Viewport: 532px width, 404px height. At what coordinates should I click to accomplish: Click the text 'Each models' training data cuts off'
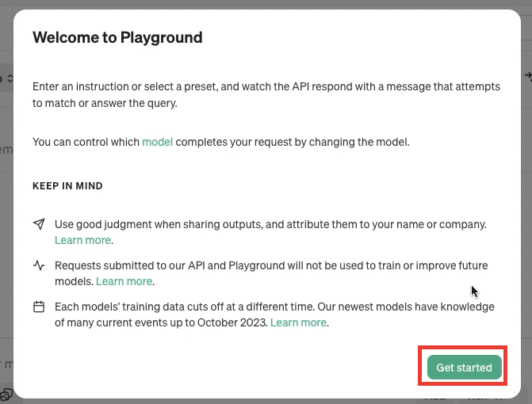143,307
